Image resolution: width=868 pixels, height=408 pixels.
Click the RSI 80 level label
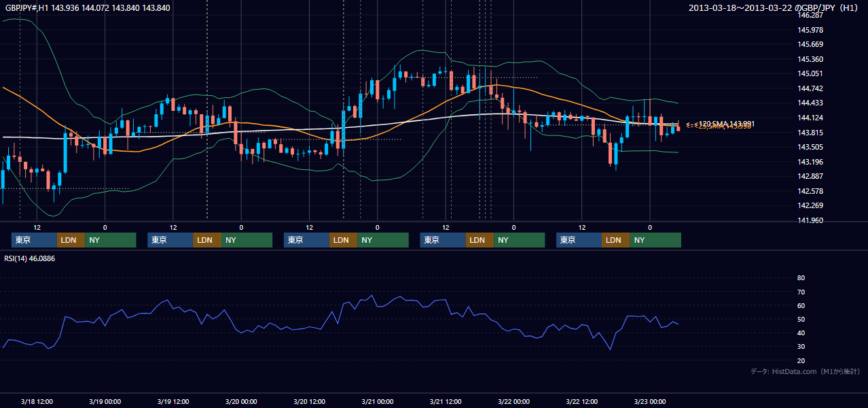pos(801,278)
